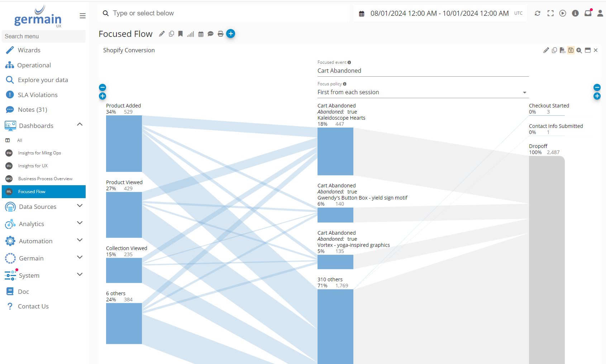Toggle fullscreen mode from the top bar

[x=550, y=13]
